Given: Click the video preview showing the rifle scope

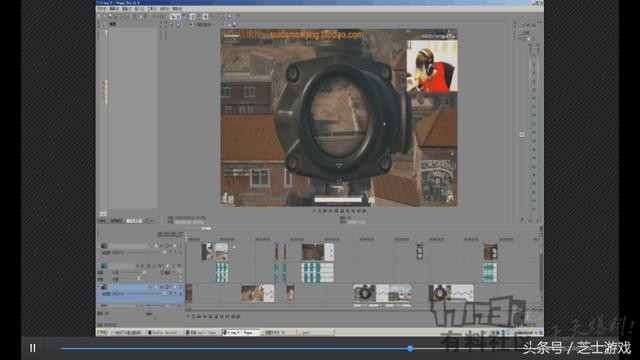Looking at the screenshot, I should [339, 118].
